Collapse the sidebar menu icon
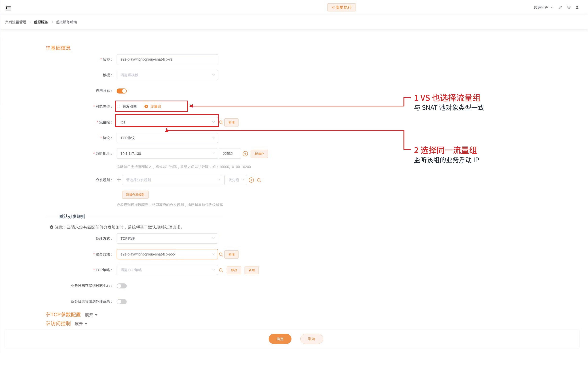Image resolution: width=588 pixels, height=365 pixels. [8, 8]
